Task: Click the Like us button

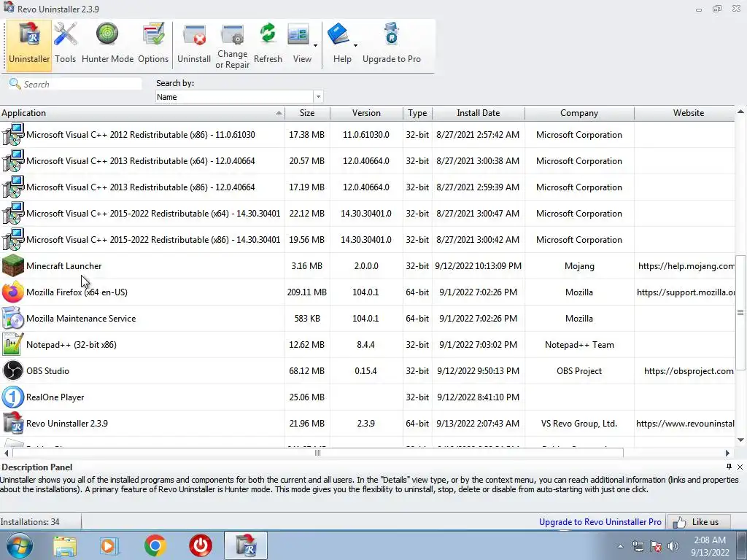Action: point(700,522)
